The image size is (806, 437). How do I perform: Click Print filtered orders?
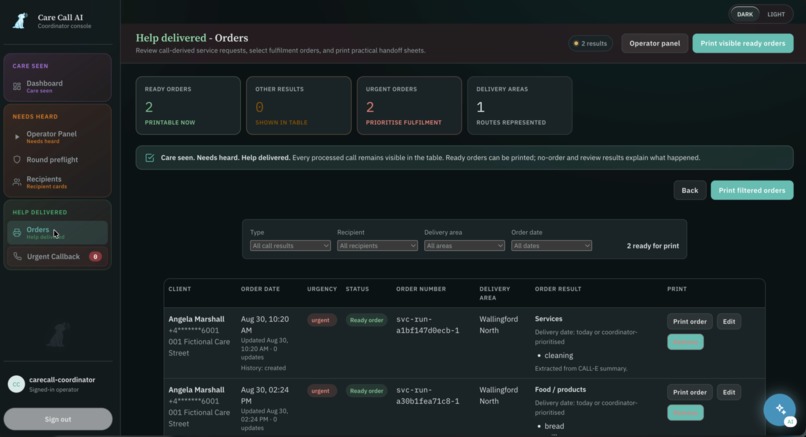[x=752, y=190]
